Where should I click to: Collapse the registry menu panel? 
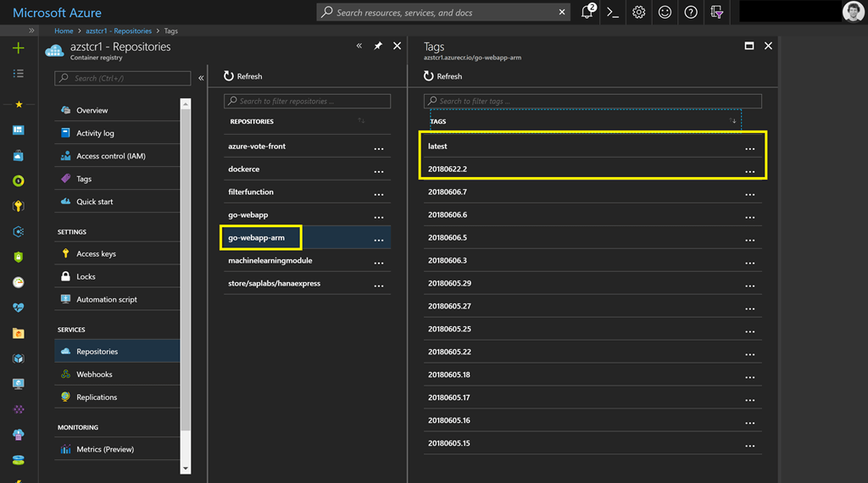(201, 78)
